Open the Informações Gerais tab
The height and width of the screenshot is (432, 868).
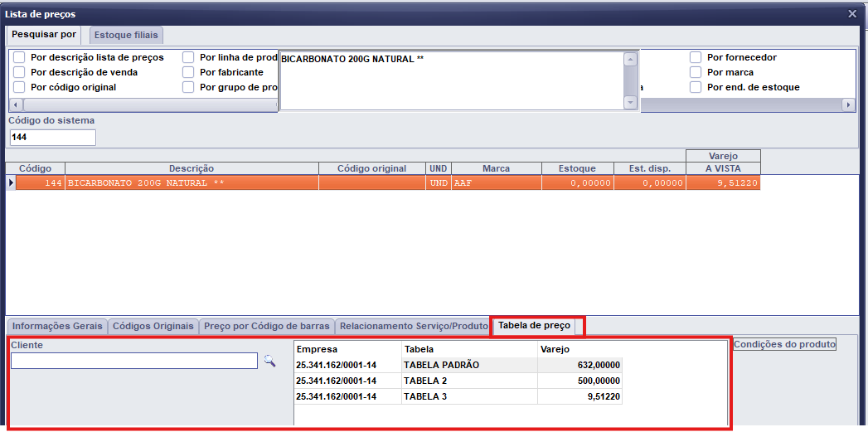pyautogui.click(x=57, y=327)
